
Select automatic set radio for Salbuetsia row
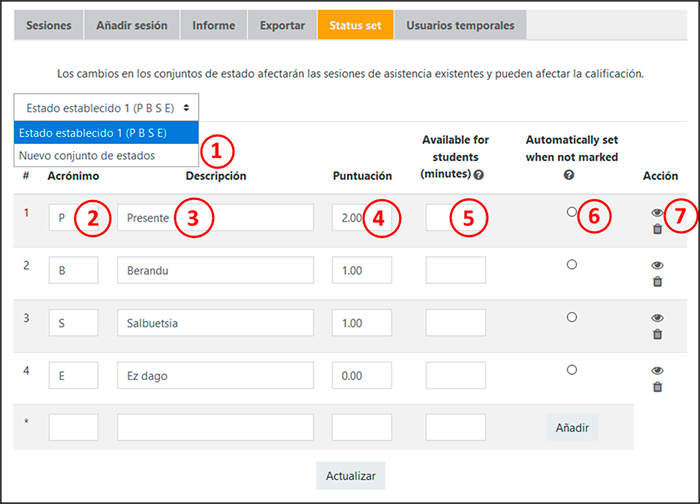[x=571, y=317]
